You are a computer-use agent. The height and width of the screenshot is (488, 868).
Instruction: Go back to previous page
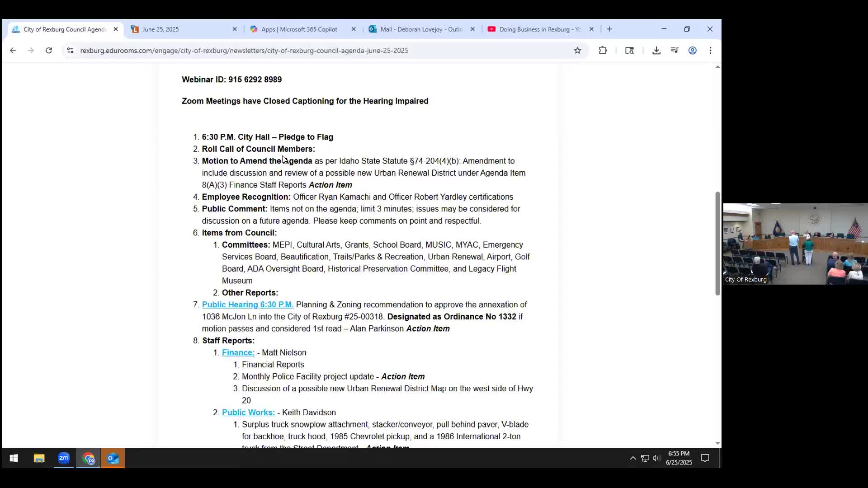coord(13,51)
